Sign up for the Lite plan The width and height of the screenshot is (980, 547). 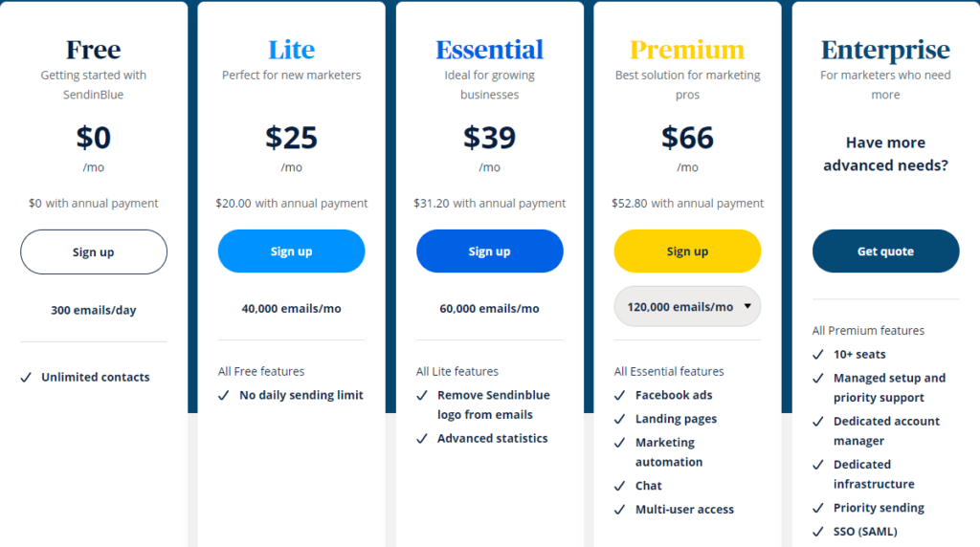click(291, 252)
